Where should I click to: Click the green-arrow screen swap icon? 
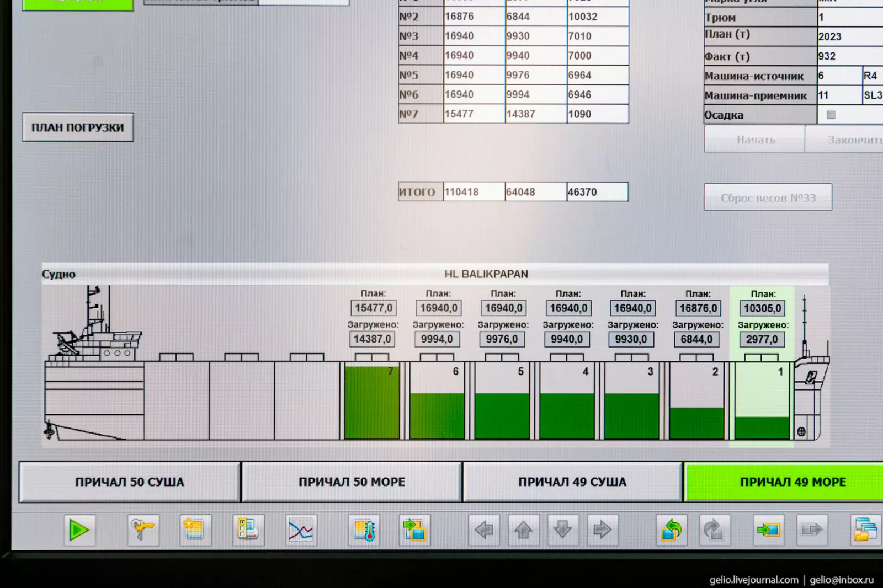(414, 531)
